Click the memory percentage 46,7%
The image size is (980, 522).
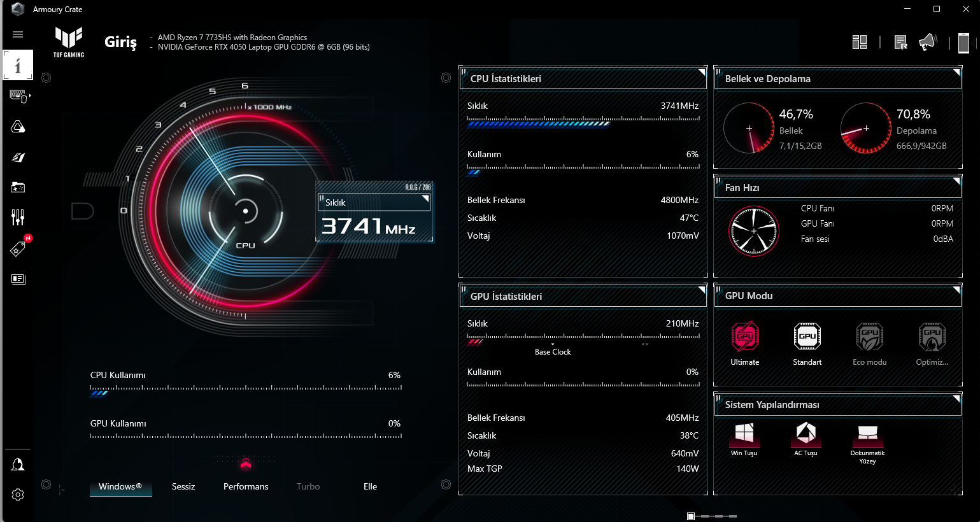coord(796,114)
